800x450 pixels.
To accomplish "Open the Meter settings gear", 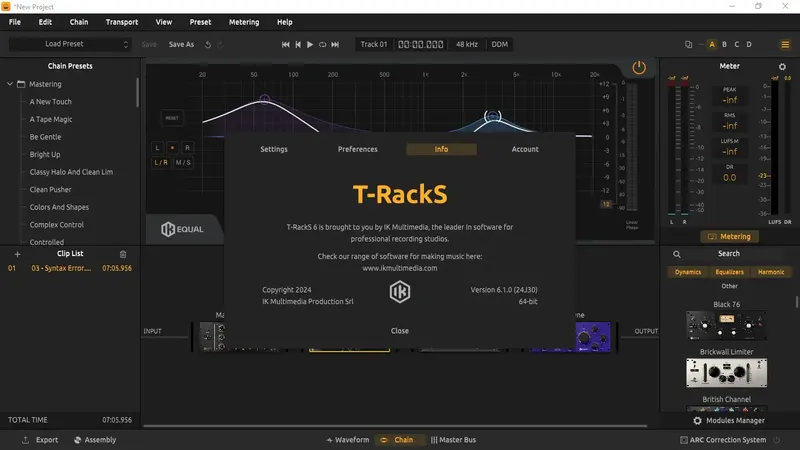I will click(782, 66).
